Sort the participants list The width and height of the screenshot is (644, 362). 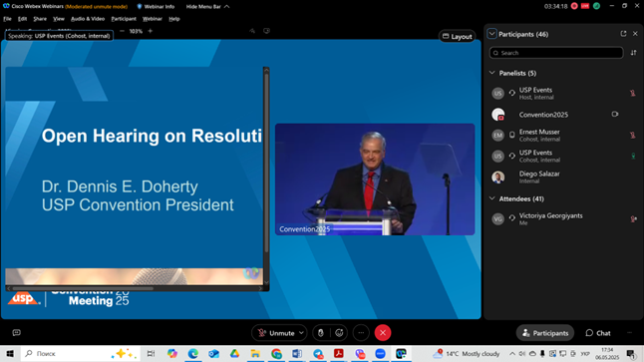click(633, 53)
